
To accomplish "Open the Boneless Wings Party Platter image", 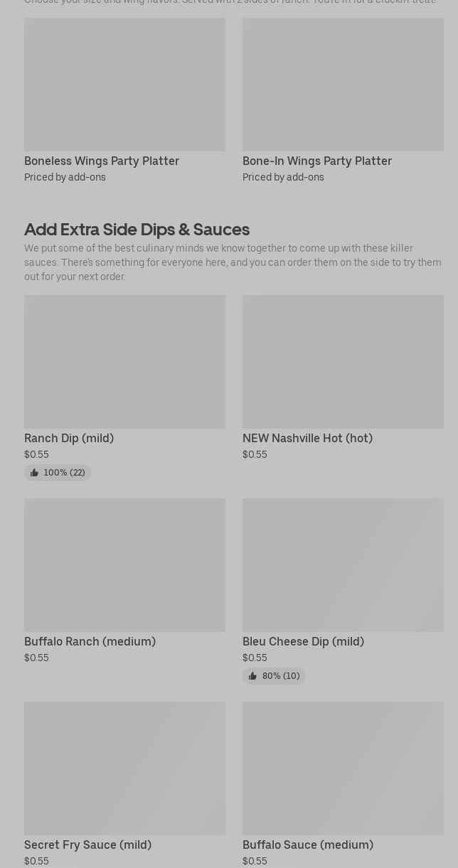I will click(x=124, y=84).
